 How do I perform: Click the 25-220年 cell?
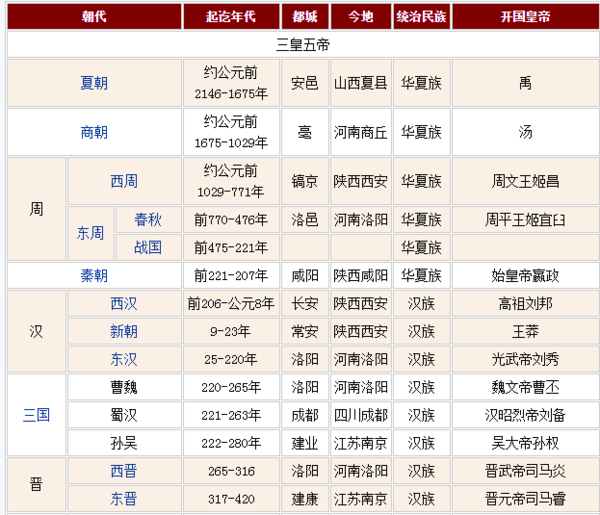tap(231, 359)
